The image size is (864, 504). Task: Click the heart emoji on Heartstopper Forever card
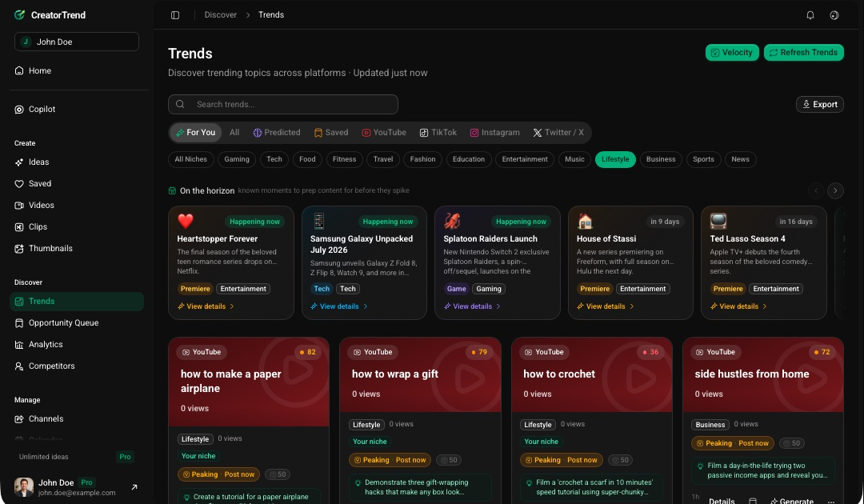pyautogui.click(x=186, y=221)
